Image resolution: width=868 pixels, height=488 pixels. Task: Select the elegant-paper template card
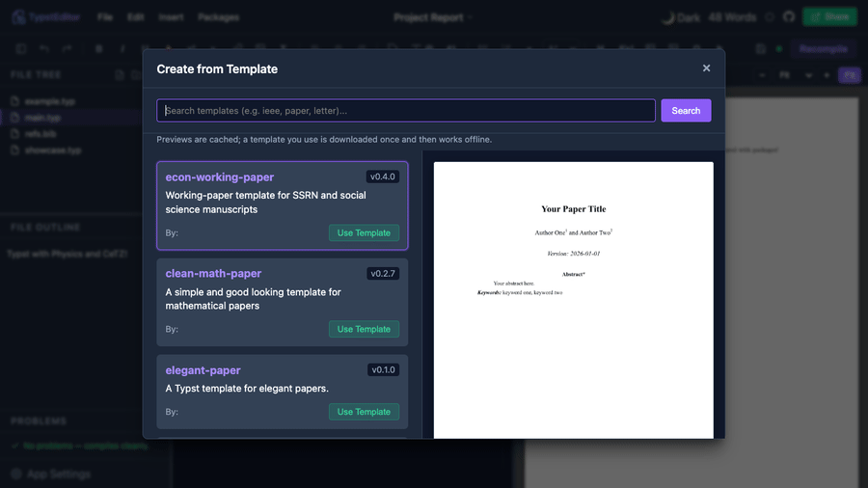[x=283, y=392]
